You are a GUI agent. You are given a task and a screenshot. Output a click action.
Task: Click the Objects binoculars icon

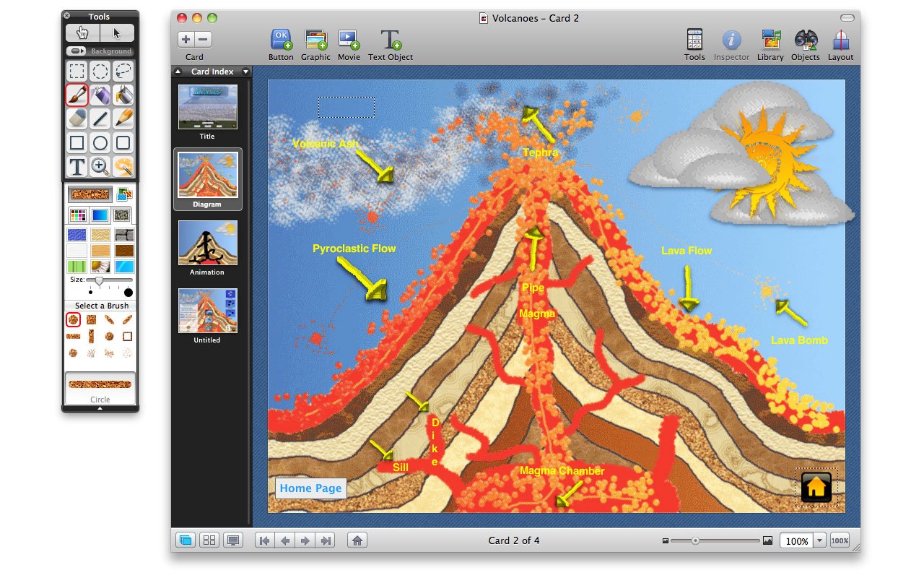click(805, 45)
